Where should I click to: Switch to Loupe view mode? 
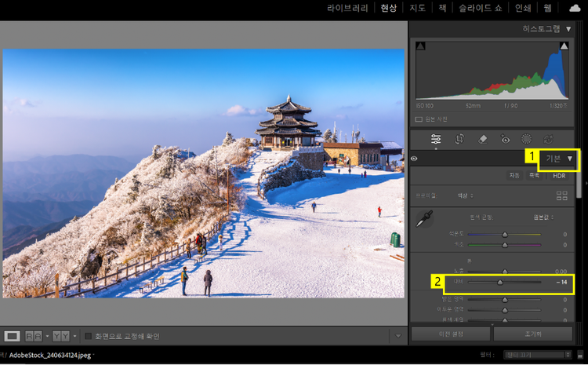pos(12,336)
